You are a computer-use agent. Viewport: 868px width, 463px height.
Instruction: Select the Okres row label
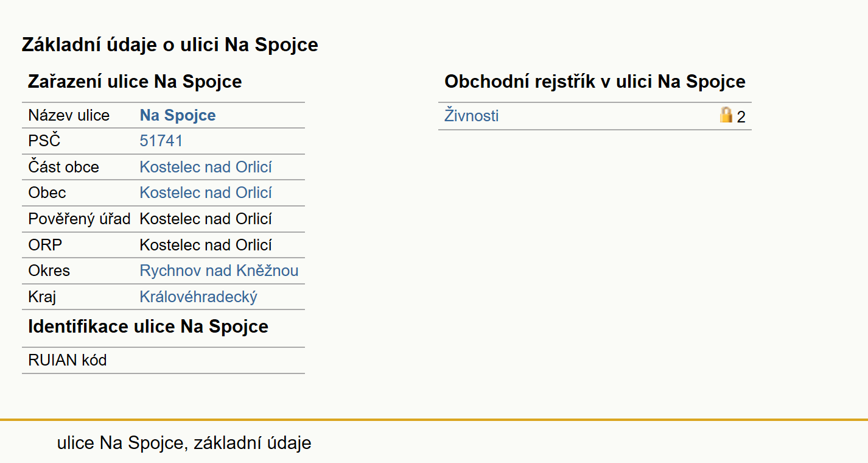coord(49,270)
